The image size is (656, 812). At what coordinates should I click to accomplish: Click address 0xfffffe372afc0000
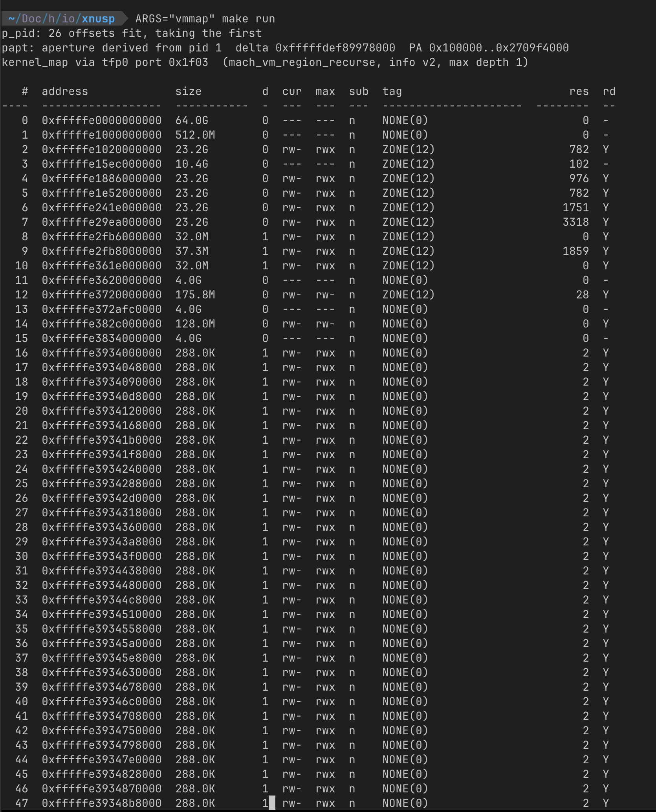pos(102,309)
